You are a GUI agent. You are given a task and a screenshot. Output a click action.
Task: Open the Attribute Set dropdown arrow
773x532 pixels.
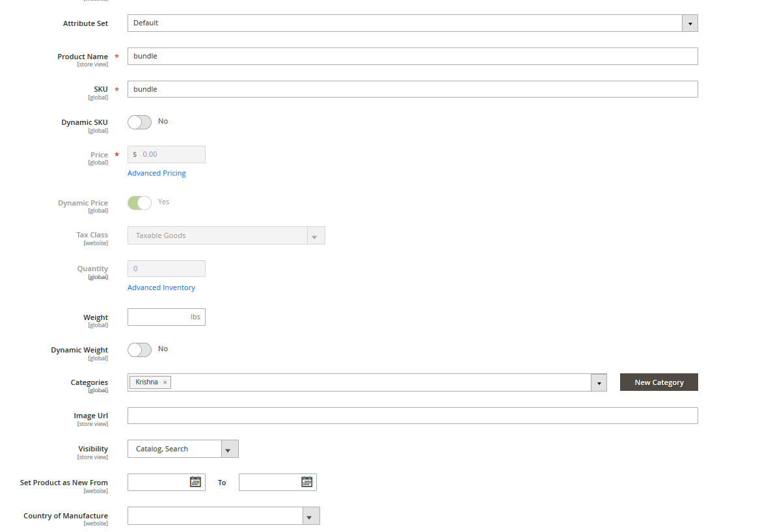pyautogui.click(x=690, y=23)
